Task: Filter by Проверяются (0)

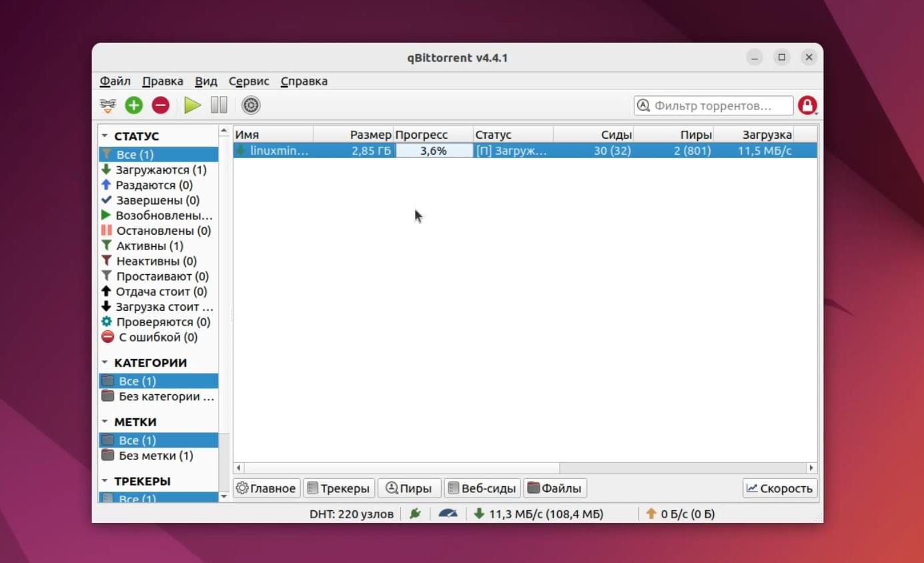Action: (x=159, y=322)
